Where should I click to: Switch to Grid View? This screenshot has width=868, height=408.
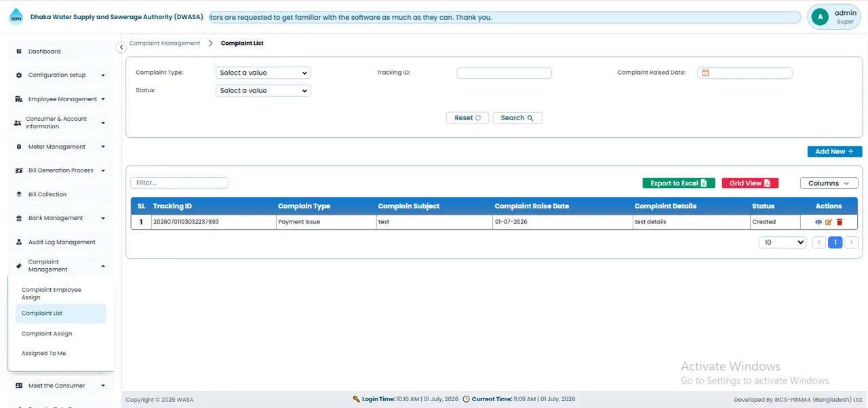pyautogui.click(x=750, y=183)
